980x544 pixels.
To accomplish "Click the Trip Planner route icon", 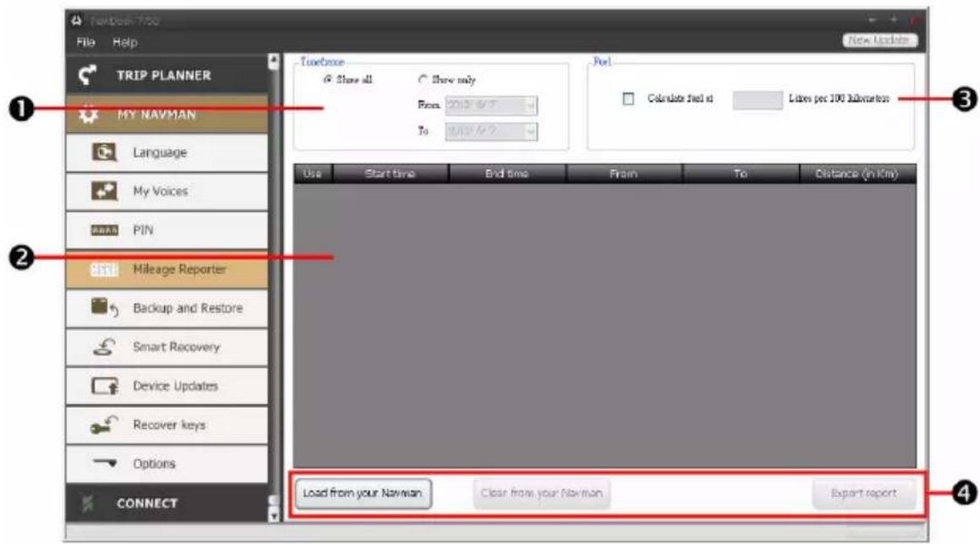I will click(87, 75).
